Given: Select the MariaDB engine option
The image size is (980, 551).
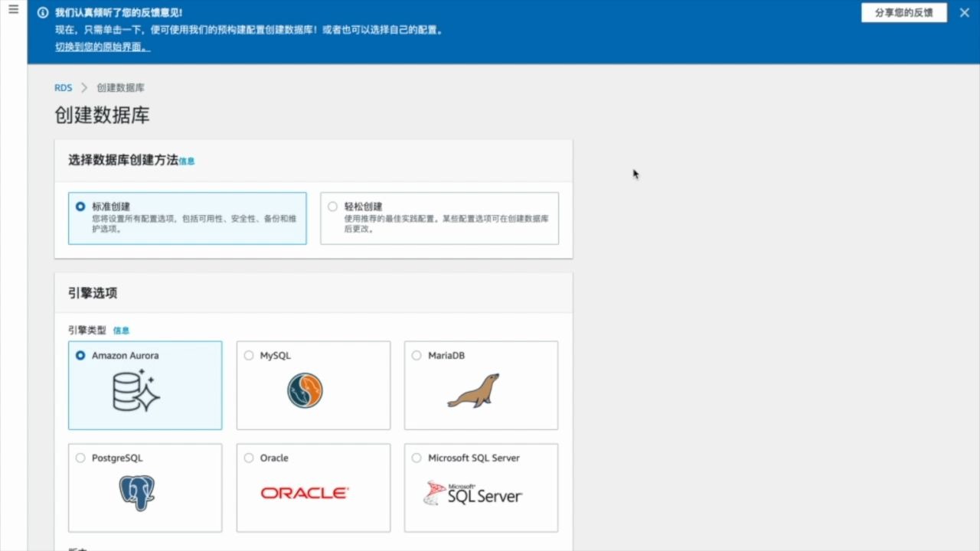Looking at the screenshot, I should (416, 355).
